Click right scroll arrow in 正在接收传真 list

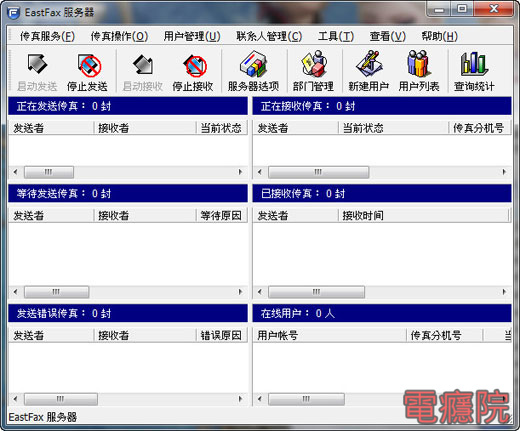point(504,172)
